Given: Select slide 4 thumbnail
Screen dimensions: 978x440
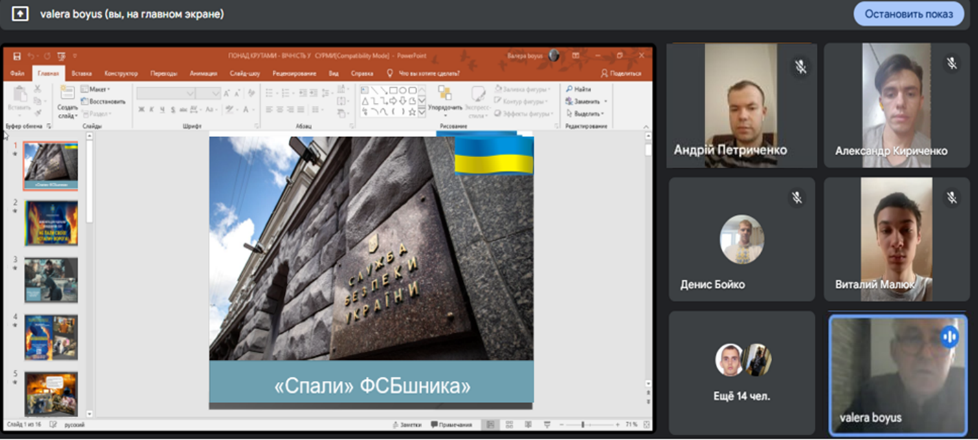Looking at the screenshot, I should [x=51, y=337].
